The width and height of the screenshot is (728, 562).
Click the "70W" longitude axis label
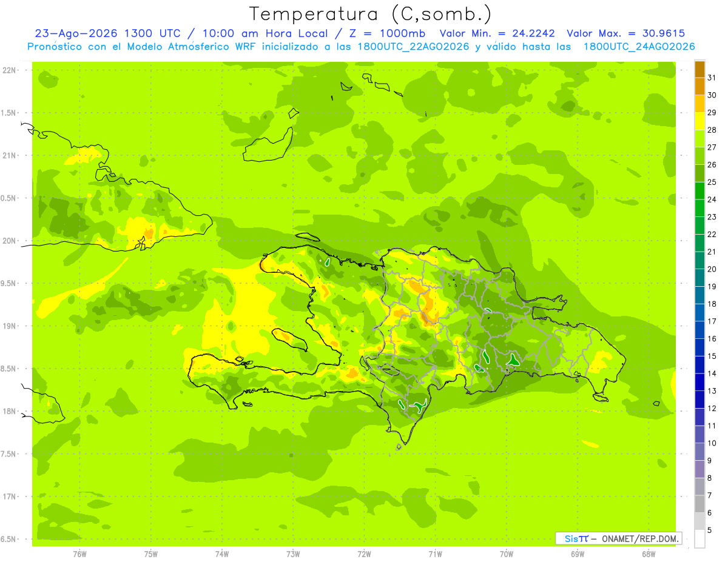tap(507, 554)
